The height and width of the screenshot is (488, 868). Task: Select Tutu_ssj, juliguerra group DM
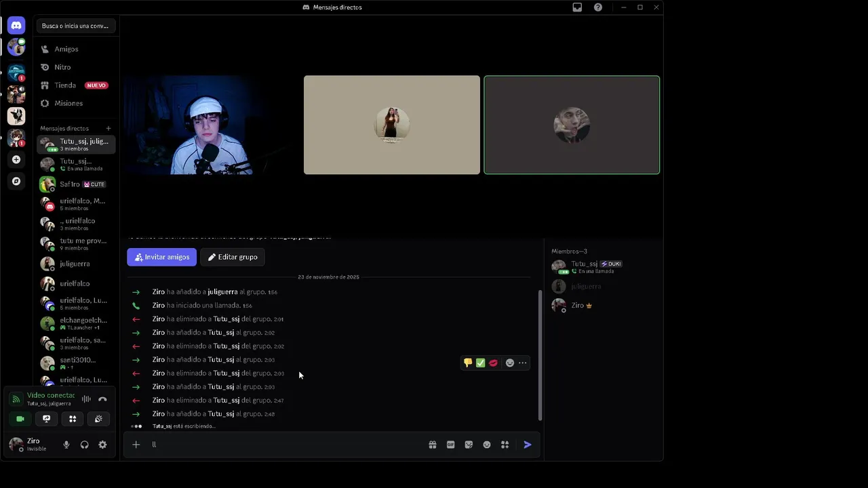point(76,144)
